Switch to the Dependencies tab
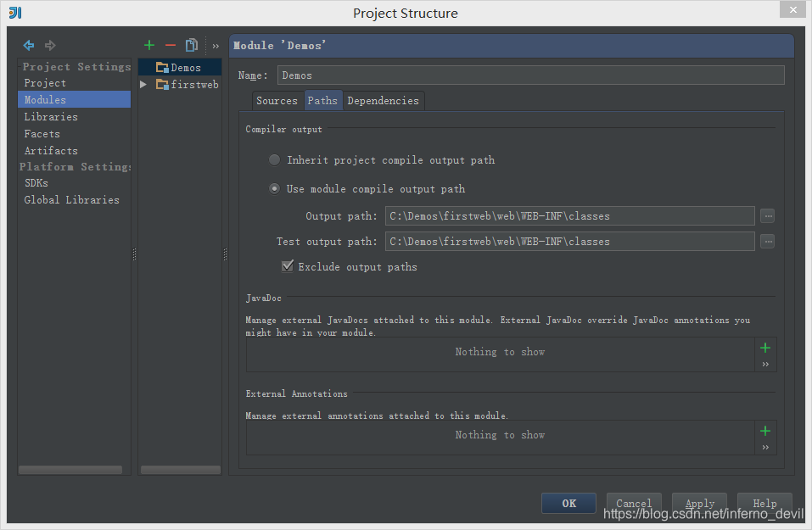The image size is (812, 530). tap(384, 101)
